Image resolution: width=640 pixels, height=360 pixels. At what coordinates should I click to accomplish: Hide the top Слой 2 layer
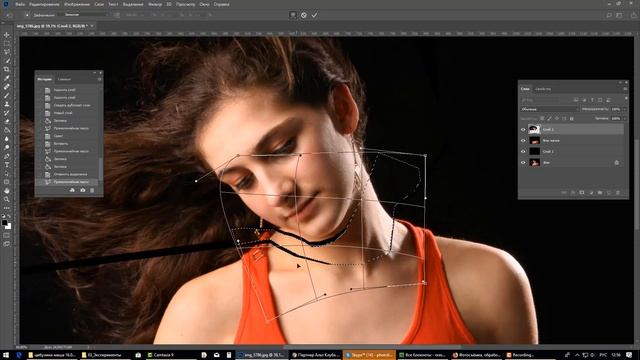pyautogui.click(x=523, y=129)
